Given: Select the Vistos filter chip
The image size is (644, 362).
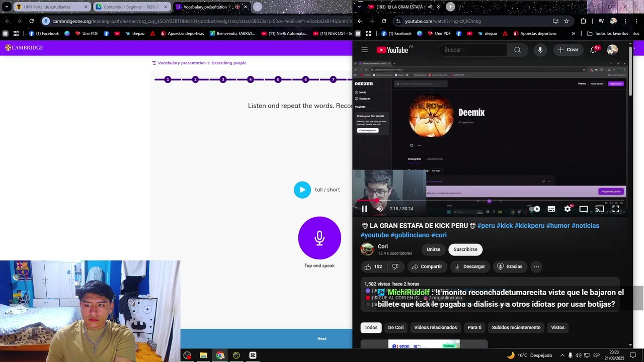Looking at the screenshot, I should (x=557, y=327).
